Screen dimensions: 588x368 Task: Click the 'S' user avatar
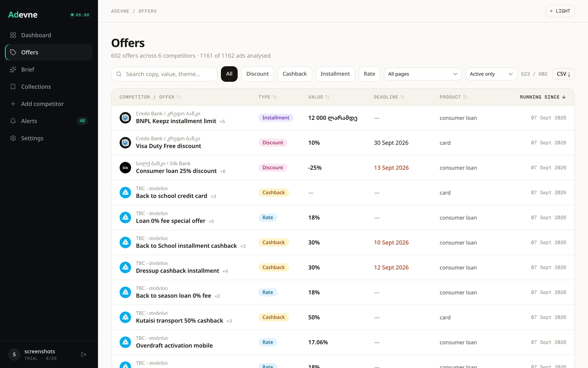pos(14,355)
